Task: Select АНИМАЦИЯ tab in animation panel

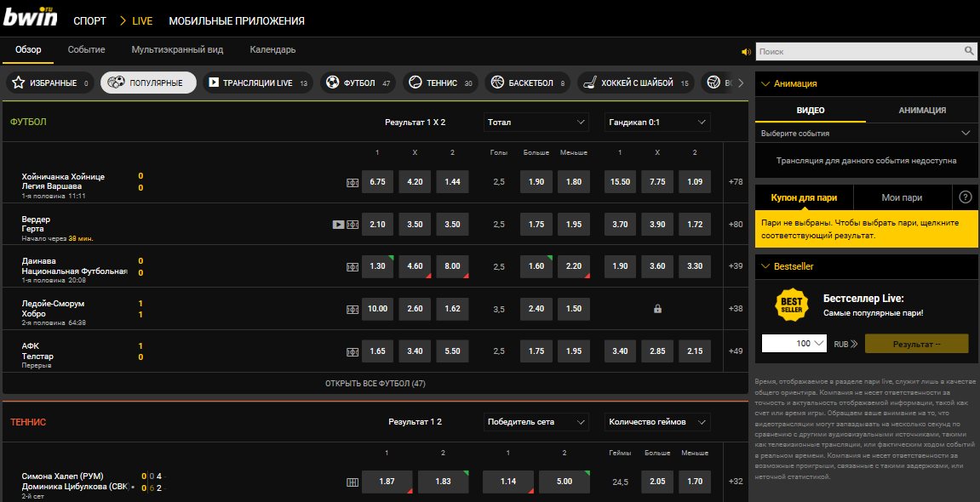Action: 922,110
